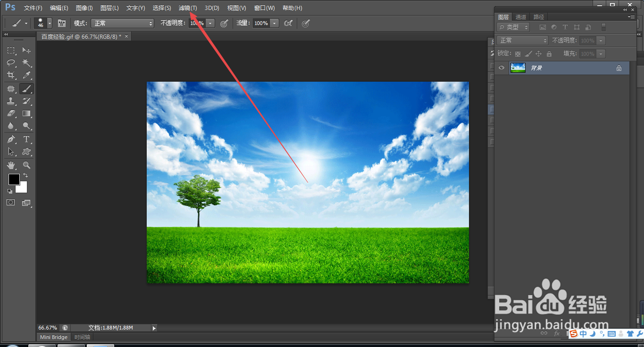Select the Path Selection tool
644x347 pixels.
coord(11,152)
